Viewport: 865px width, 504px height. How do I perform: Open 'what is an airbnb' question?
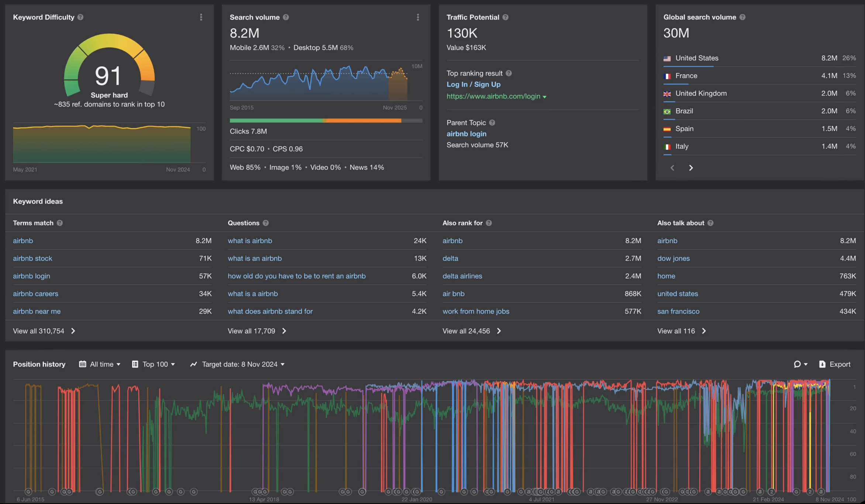pos(255,258)
